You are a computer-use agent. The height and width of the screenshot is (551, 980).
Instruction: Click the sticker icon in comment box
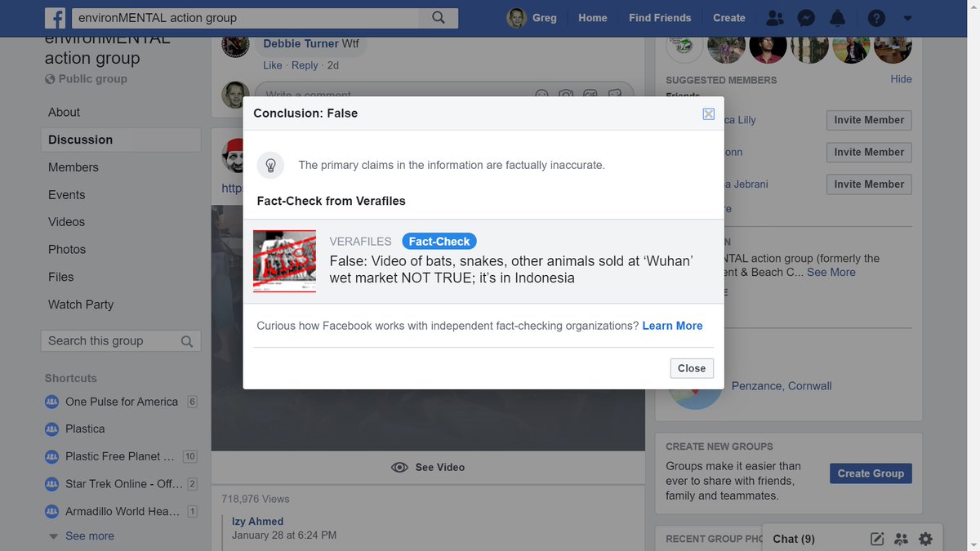tap(615, 96)
